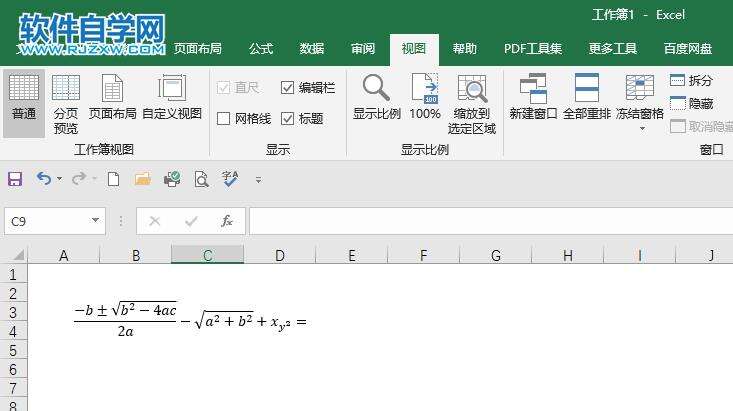The height and width of the screenshot is (411, 733).
Task: Open the 更多工具 tab
Action: pos(613,49)
